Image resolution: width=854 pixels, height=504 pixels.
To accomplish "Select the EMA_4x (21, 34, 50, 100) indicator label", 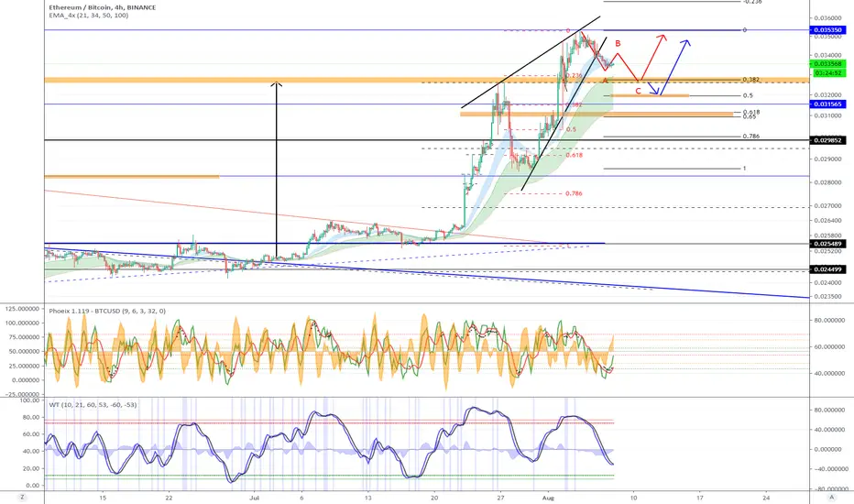I will [89, 16].
